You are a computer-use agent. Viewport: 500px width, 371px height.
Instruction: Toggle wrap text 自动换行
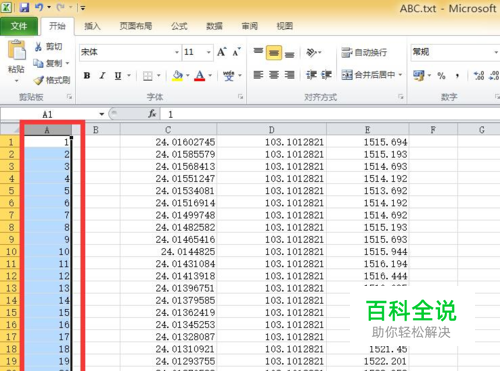point(364,52)
